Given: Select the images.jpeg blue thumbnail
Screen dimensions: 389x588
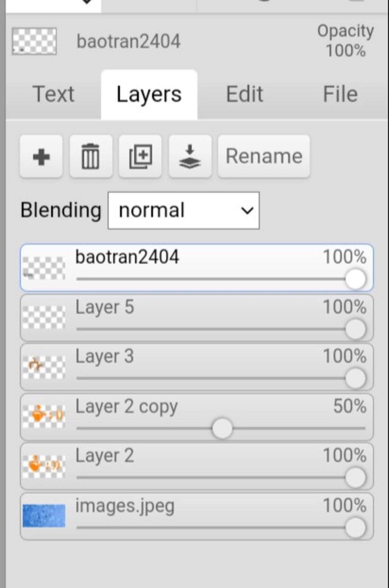Looking at the screenshot, I should pyautogui.click(x=44, y=516).
